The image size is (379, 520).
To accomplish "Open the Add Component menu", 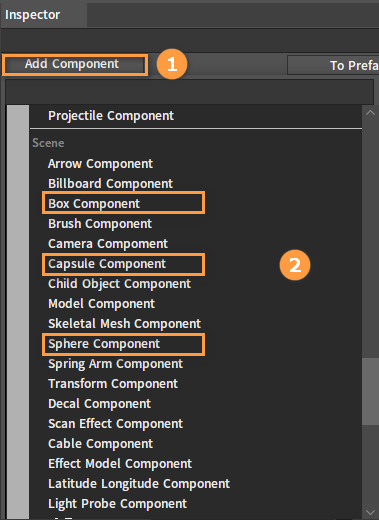I will 75,64.
